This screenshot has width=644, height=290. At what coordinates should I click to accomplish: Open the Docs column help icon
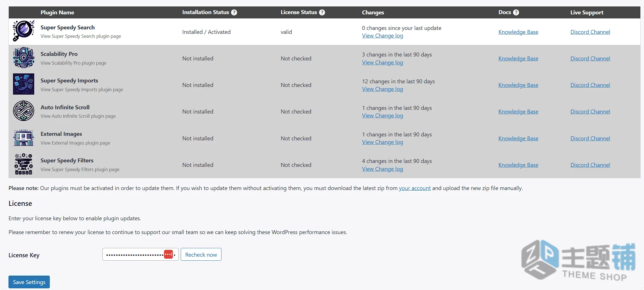(516, 12)
